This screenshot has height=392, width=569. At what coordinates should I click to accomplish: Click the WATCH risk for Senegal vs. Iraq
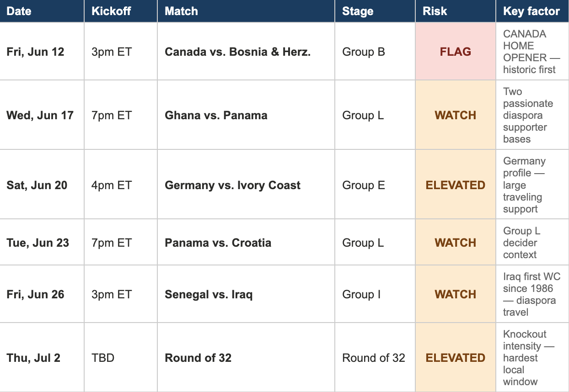(x=456, y=294)
